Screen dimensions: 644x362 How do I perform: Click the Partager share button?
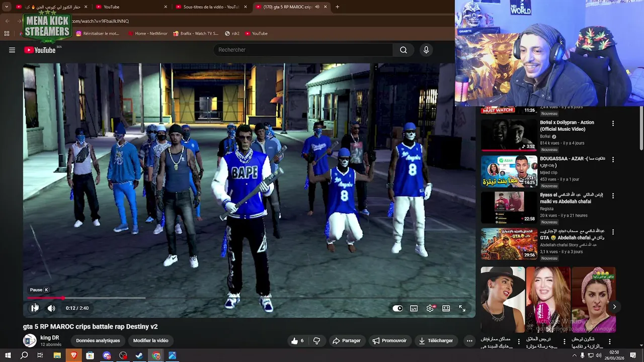(x=346, y=340)
